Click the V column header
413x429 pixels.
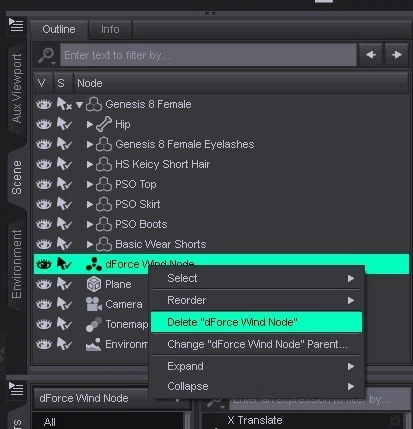43,83
